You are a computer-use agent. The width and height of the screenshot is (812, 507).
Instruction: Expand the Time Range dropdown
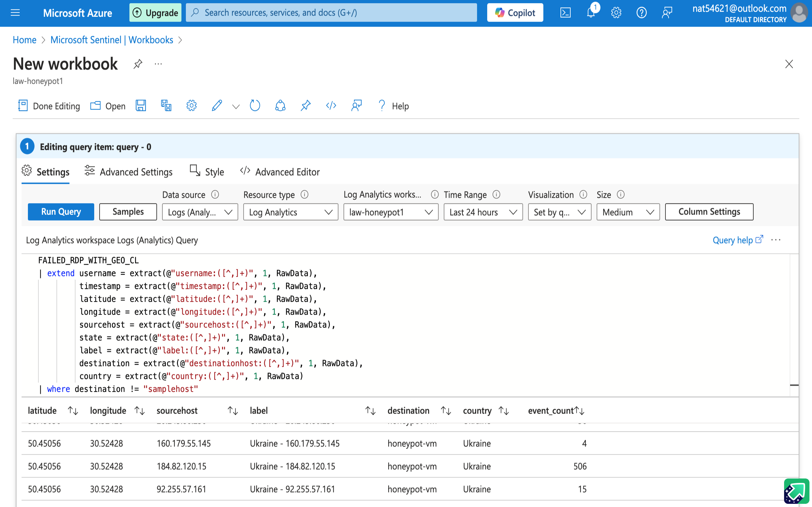click(483, 212)
